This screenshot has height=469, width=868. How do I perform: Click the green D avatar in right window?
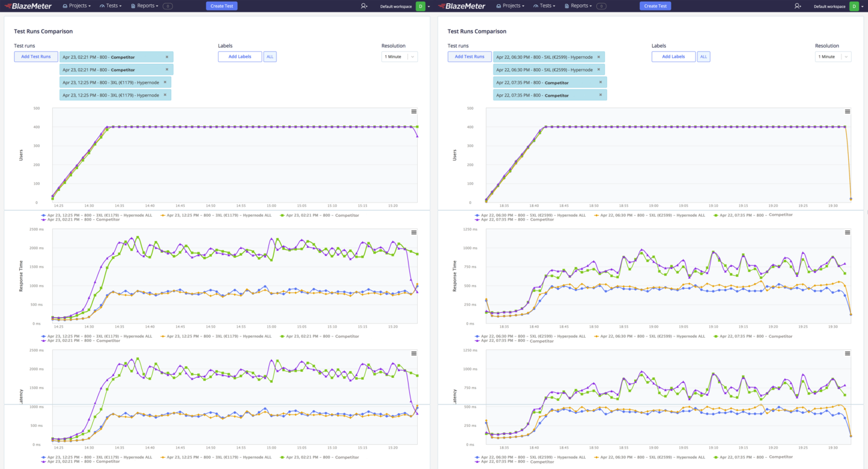[x=854, y=6]
